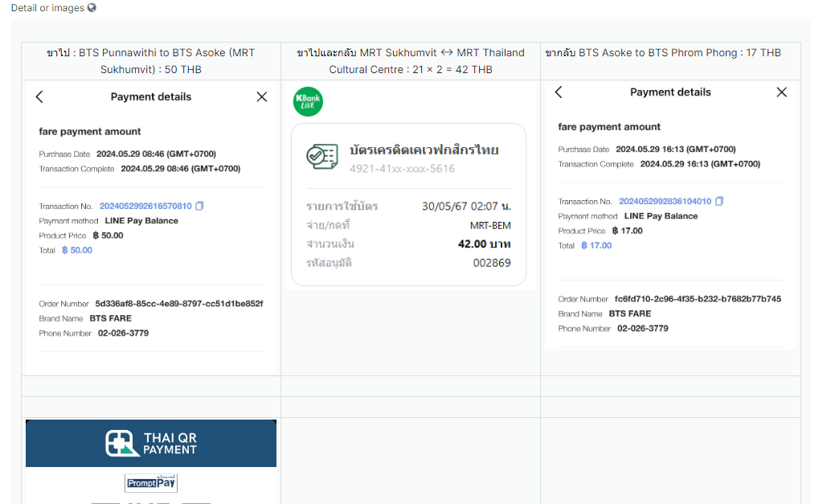This screenshot has width=827, height=504.
Task: Select the บัตรเครดิตเคเวฟกสิกรไทย card title
Action: tap(424, 150)
